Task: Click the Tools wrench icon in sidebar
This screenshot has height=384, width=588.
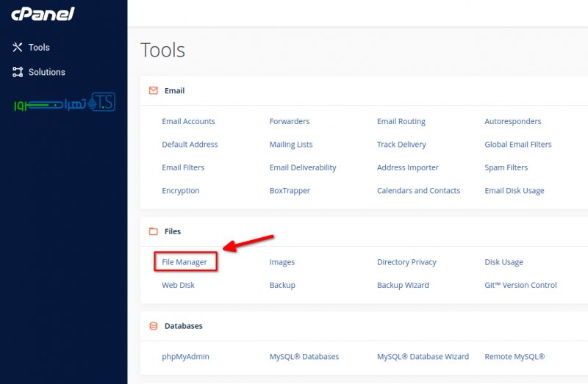Action: 18,47
